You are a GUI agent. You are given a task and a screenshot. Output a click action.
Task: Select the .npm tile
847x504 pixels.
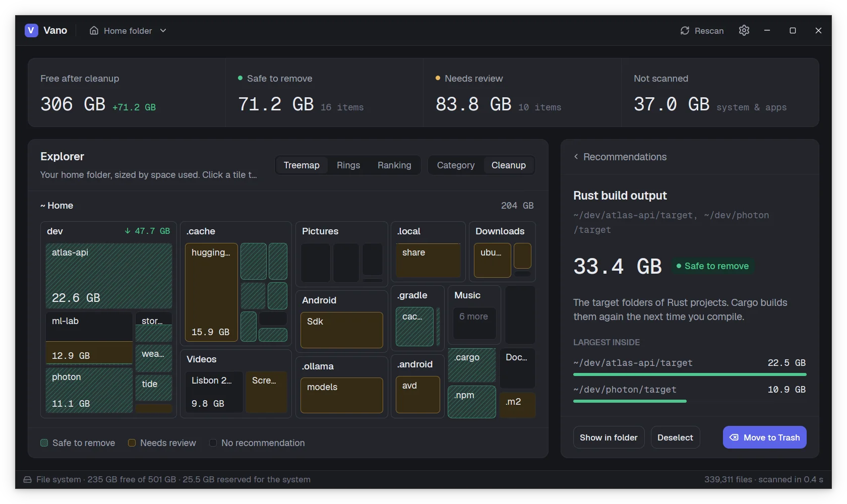472,402
